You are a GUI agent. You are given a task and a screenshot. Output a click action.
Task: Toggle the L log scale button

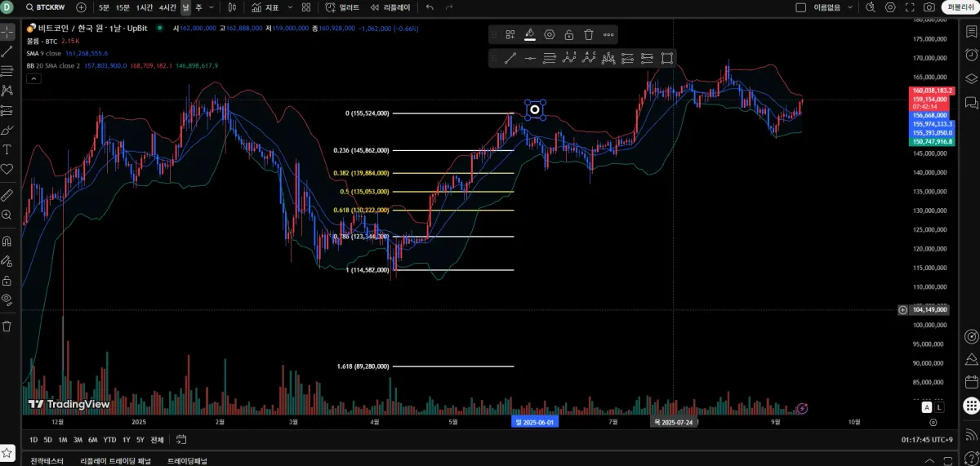940,406
